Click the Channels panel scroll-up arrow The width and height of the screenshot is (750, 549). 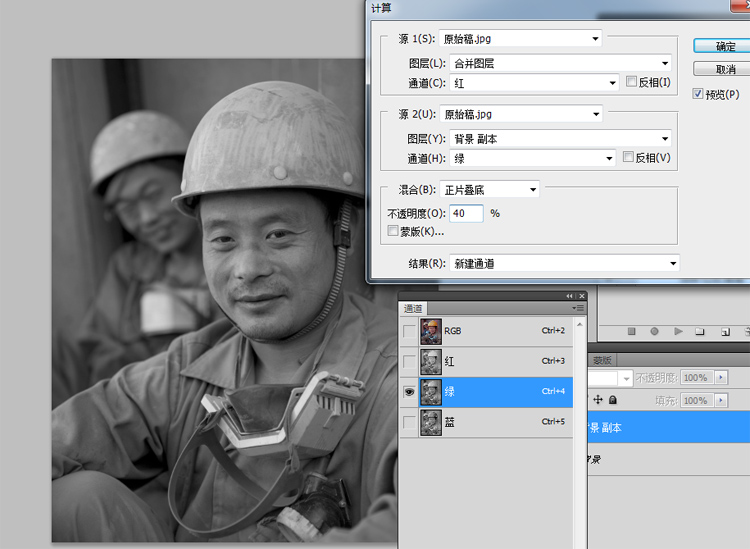click(x=579, y=324)
